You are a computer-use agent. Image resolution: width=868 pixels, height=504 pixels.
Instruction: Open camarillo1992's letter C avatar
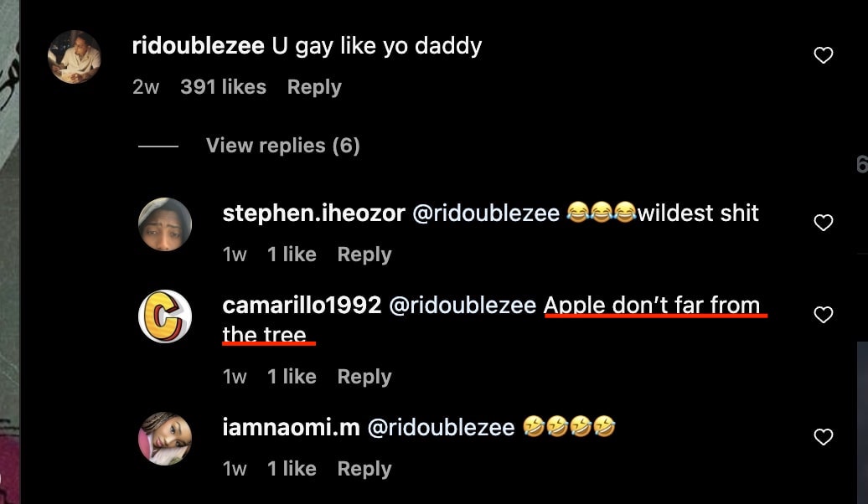(165, 316)
